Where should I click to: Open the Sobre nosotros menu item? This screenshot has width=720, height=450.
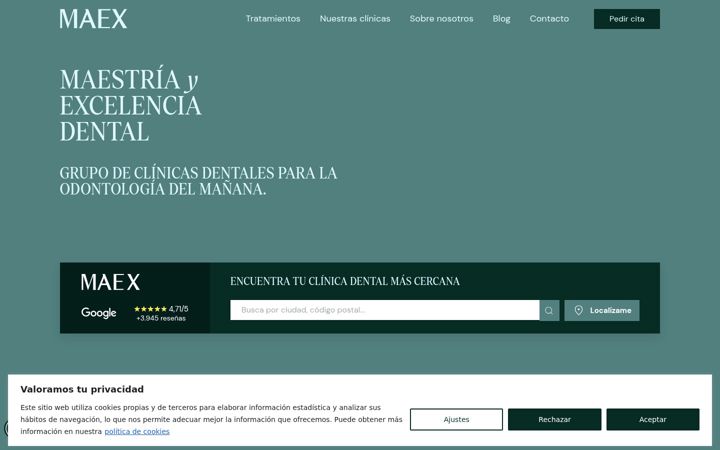pos(441,19)
